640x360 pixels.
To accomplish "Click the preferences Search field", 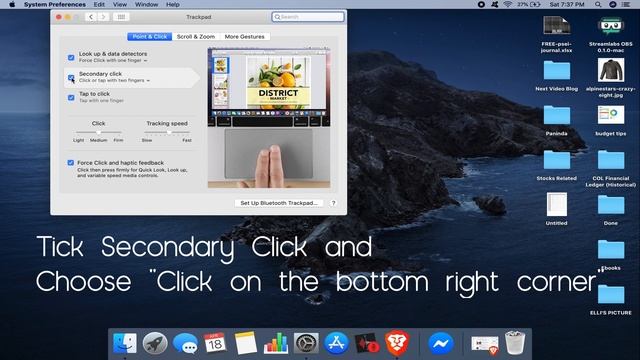I will 308,17.
